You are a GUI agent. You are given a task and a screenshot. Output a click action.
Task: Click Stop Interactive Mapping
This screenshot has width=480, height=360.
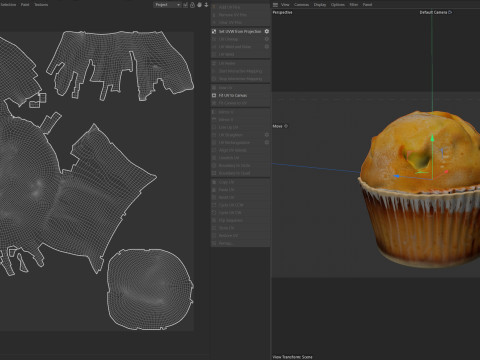[240, 79]
